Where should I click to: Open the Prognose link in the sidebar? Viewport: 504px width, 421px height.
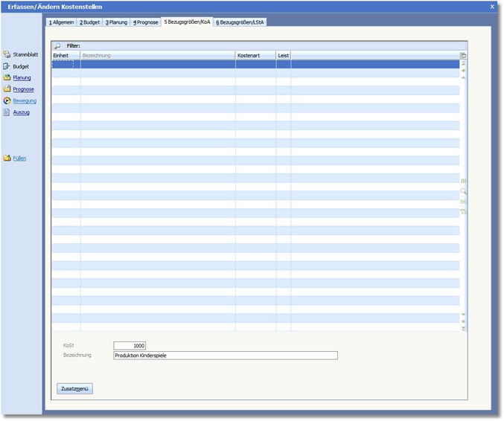pyautogui.click(x=23, y=89)
